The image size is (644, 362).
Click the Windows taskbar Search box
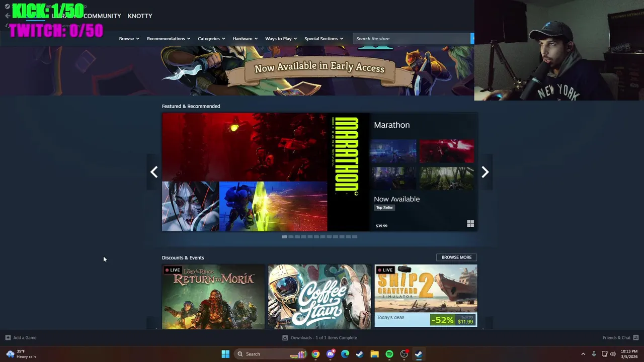coord(271,354)
